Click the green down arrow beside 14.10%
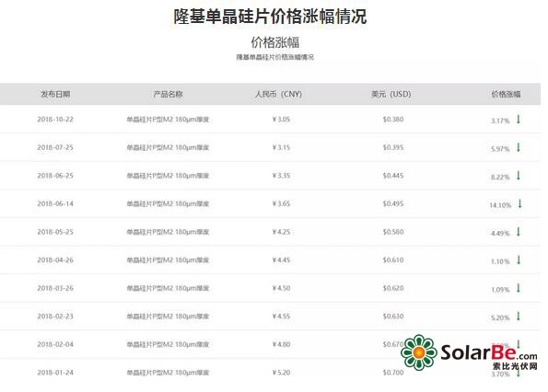The width and height of the screenshot is (548, 392). pos(519,203)
